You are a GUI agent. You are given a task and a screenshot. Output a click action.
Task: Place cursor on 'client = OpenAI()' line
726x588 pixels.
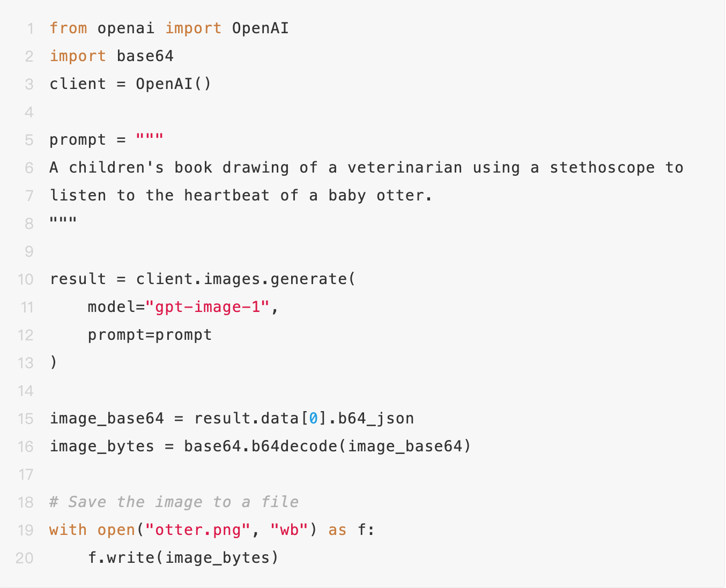[130, 84]
